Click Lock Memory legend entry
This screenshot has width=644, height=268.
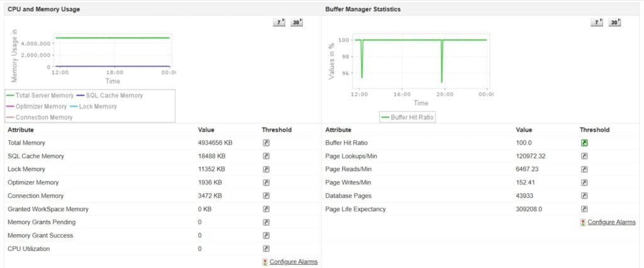(93, 106)
